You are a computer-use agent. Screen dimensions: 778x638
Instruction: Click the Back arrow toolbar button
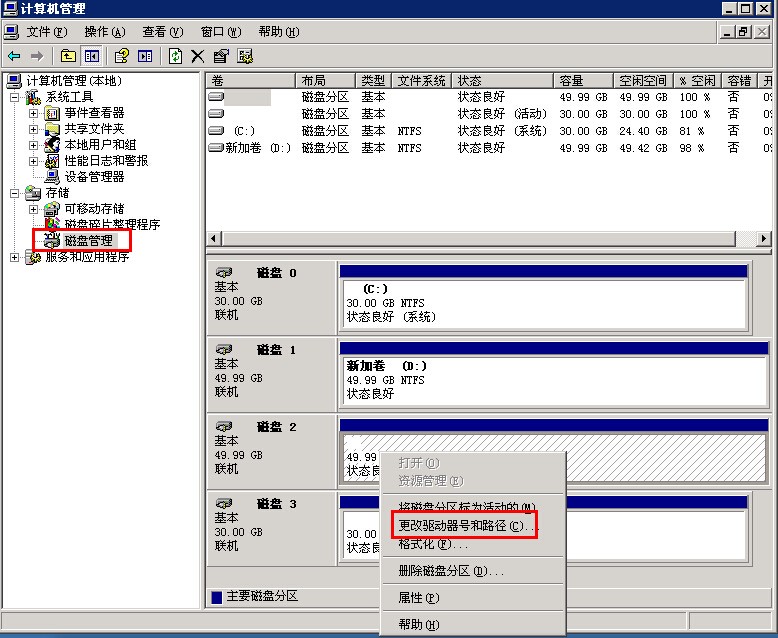[x=14, y=56]
